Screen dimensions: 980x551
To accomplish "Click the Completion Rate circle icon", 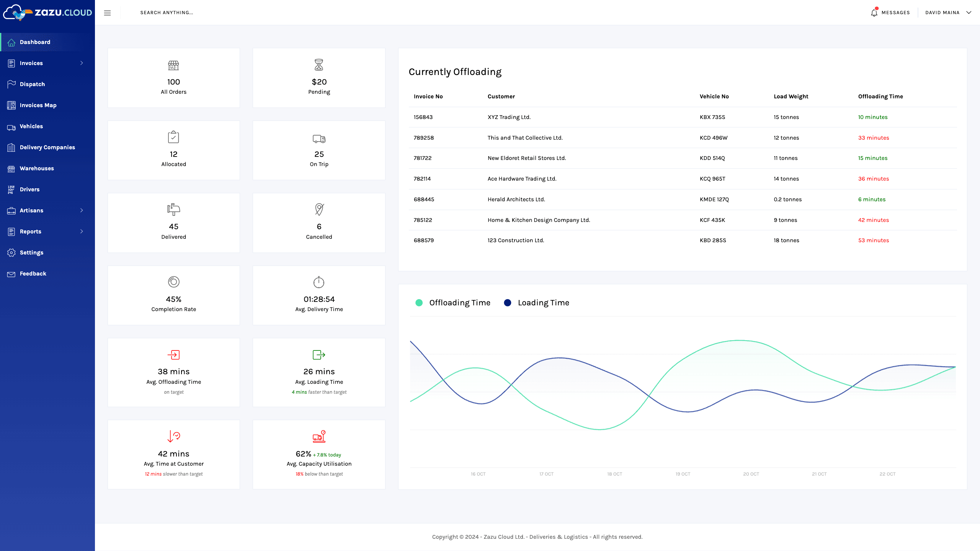I will pyautogui.click(x=173, y=282).
